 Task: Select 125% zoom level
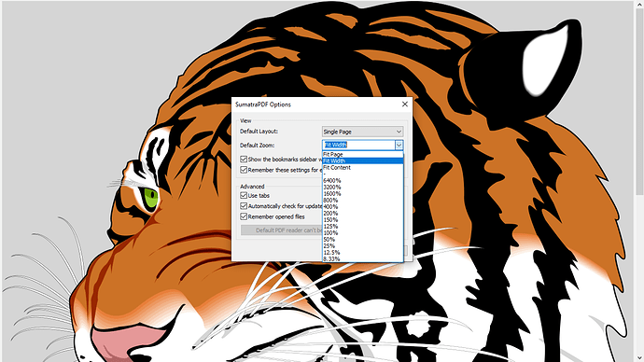point(363,227)
